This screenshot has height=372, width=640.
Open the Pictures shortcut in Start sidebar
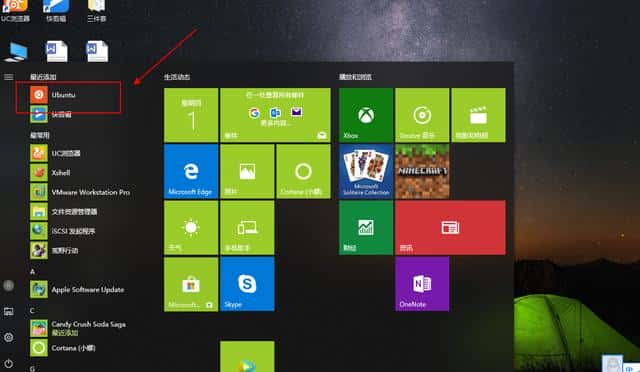click(x=9, y=312)
